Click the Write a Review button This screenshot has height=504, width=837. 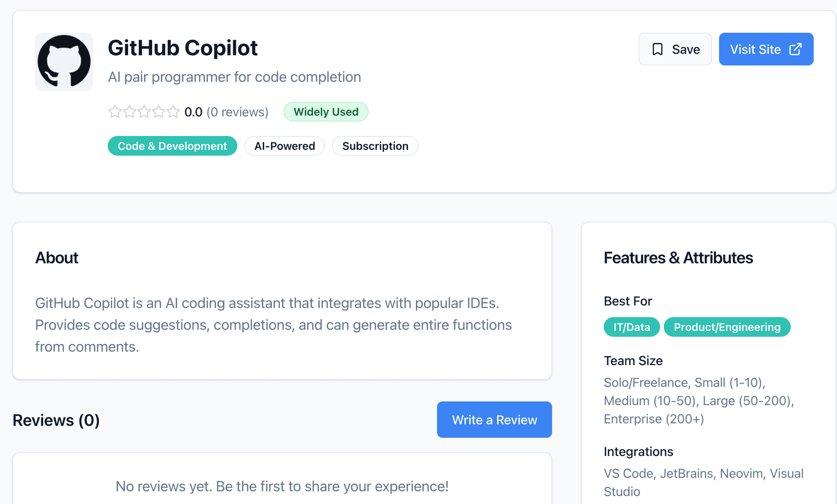pyautogui.click(x=494, y=419)
